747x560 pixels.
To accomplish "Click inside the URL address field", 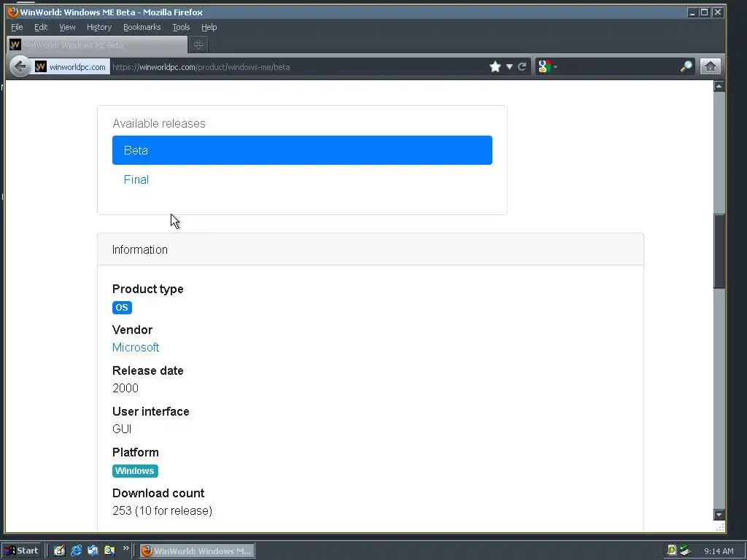I will 298,66.
